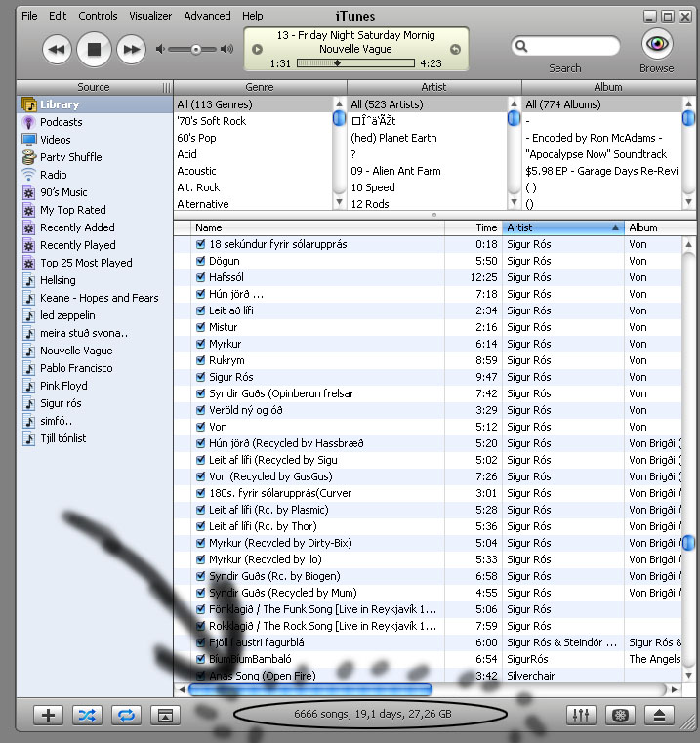
Task: Open the Help menu
Action: coord(253,16)
